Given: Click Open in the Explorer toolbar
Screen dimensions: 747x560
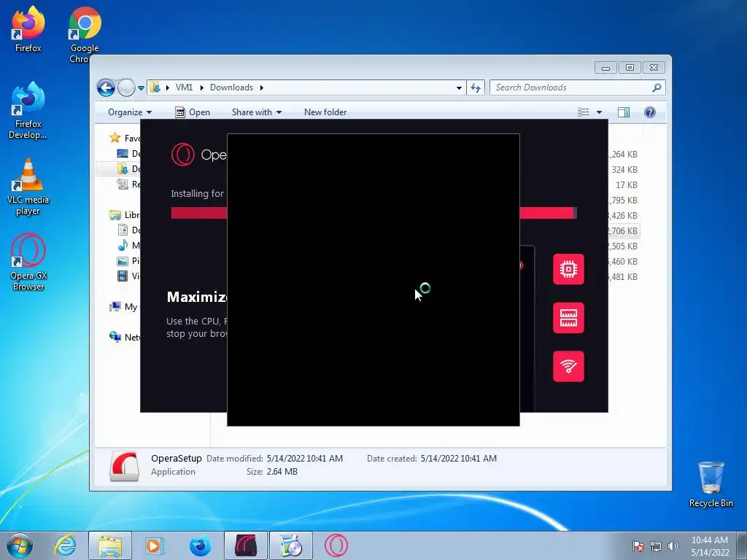Looking at the screenshot, I should click(x=193, y=112).
